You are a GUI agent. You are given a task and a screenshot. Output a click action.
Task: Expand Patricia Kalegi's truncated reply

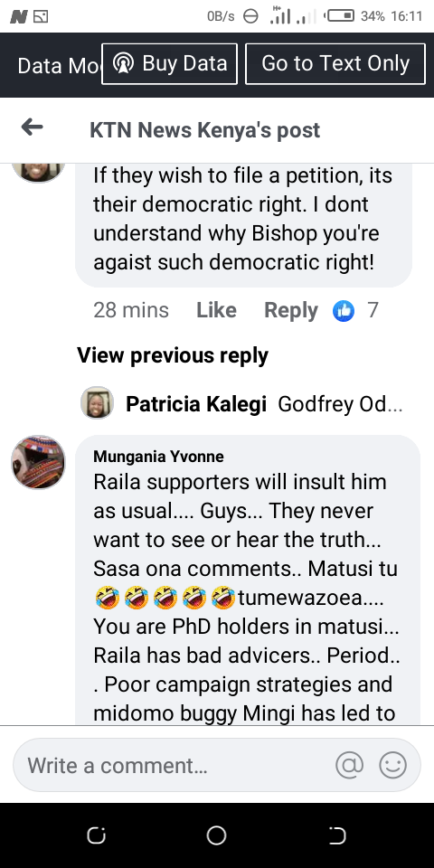(340, 405)
